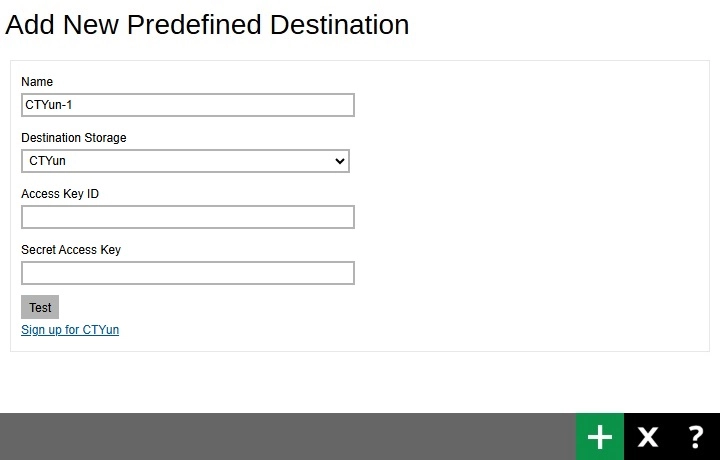This screenshot has width=720, height=460.
Task: Cancel with the X icon in bottom bar
Action: pos(648,437)
